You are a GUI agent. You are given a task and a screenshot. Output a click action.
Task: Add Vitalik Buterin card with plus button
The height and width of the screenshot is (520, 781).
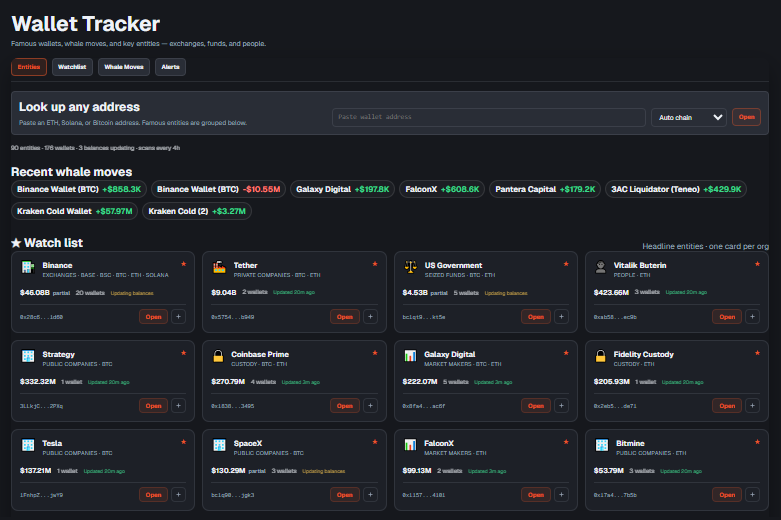753,317
